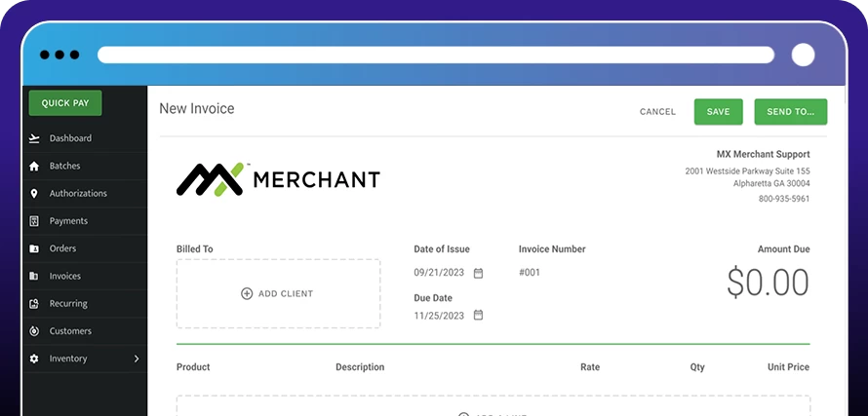This screenshot has height=416, width=868.
Task: Cancel the new invoice
Action: [x=657, y=112]
